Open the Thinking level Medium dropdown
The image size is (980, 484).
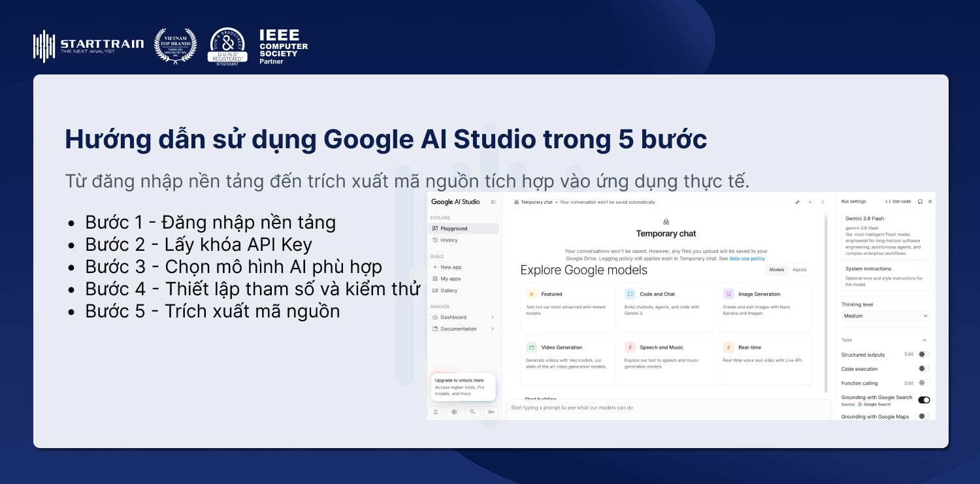click(x=885, y=316)
